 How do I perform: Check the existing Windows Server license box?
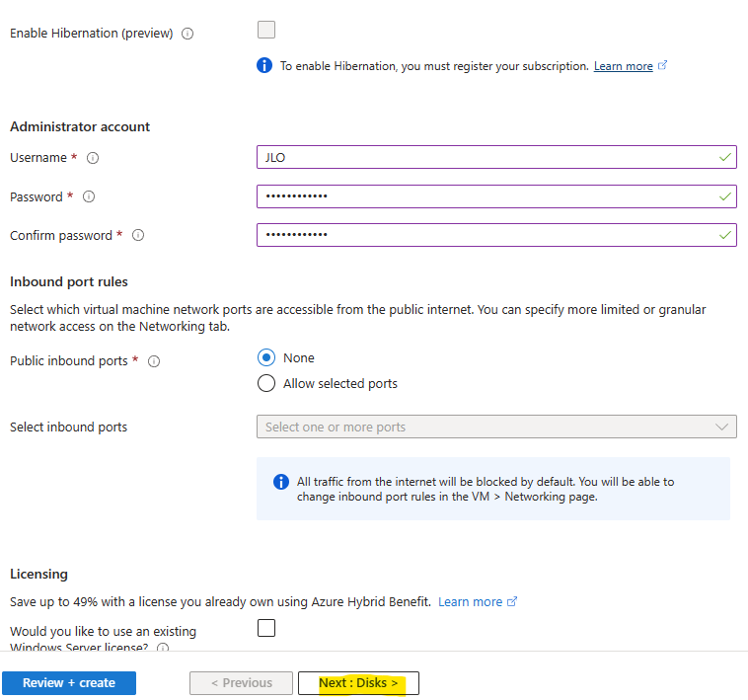(x=266, y=628)
